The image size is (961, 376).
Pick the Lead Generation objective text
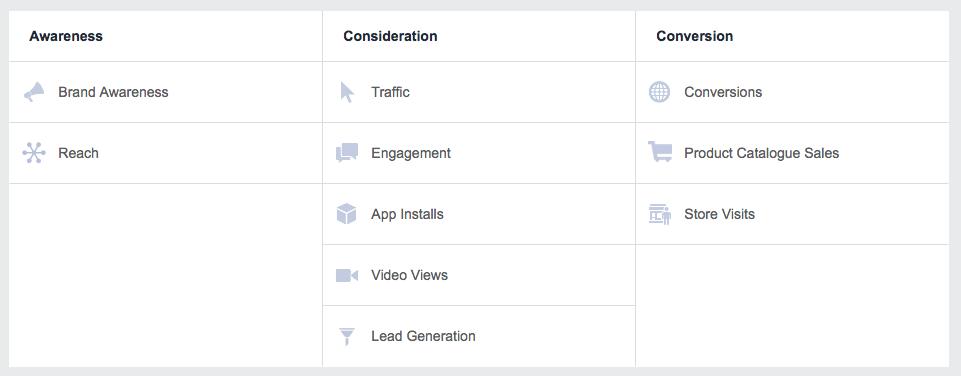(424, 336)
